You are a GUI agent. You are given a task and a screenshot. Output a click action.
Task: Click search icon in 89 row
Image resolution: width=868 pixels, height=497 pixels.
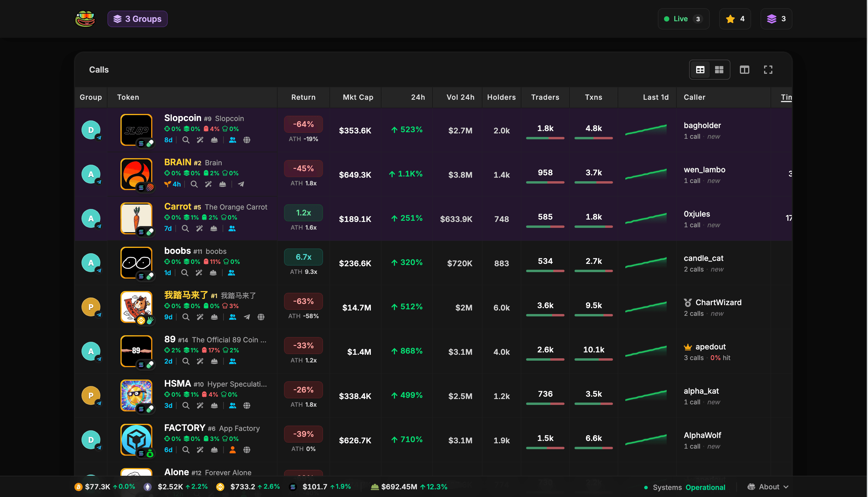click(186, 361)
